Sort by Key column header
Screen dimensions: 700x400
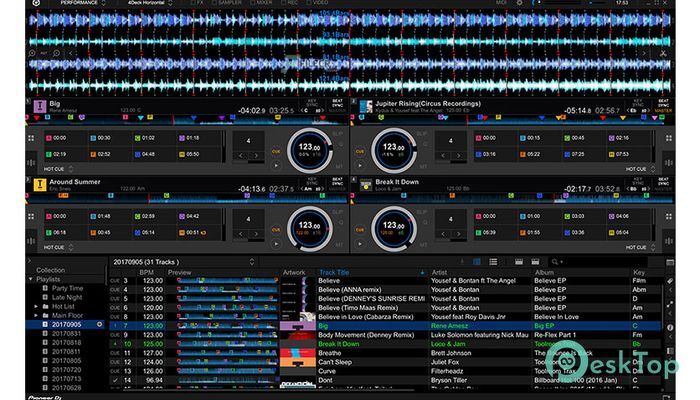pyautogui.click(x=638, y=272)
